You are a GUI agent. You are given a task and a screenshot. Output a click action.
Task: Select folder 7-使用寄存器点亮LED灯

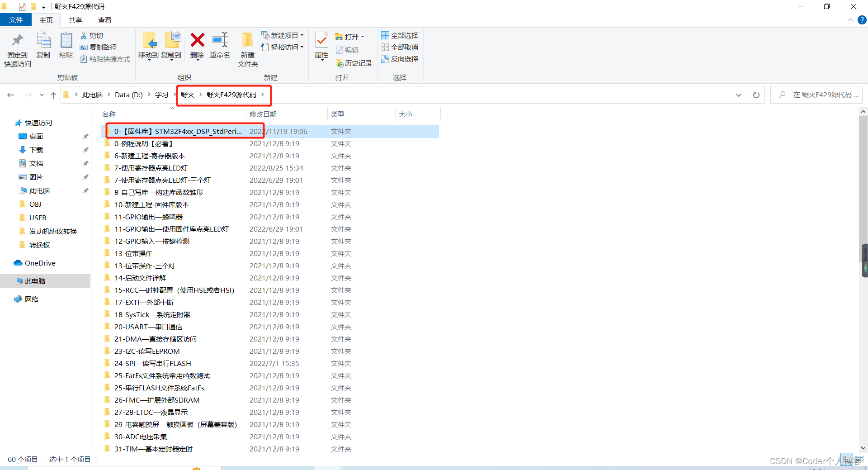[269, 168]
